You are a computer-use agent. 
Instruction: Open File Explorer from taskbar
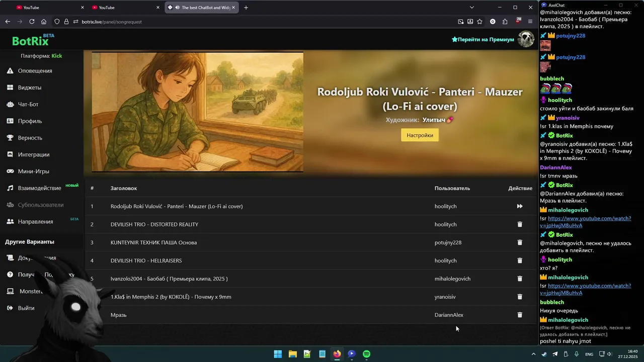292,354
